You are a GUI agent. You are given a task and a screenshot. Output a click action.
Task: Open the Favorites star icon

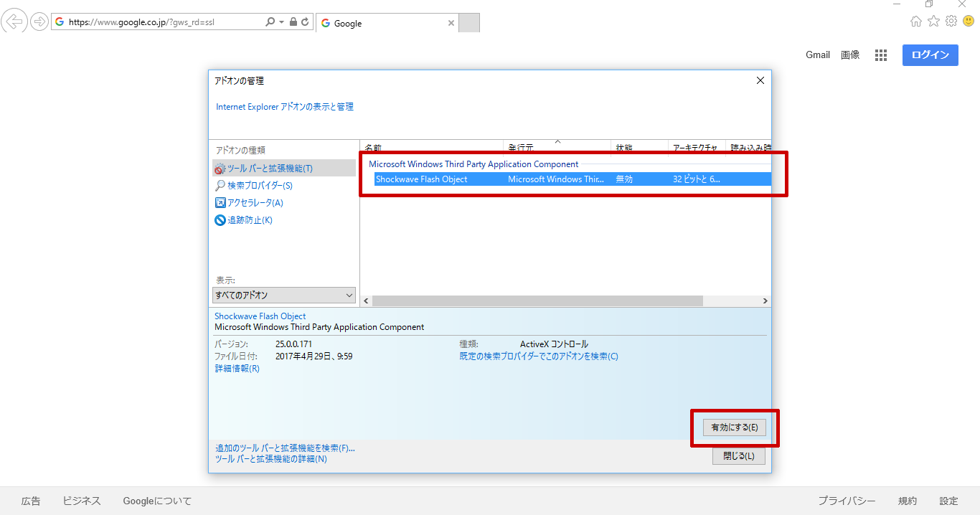point(933,22)
